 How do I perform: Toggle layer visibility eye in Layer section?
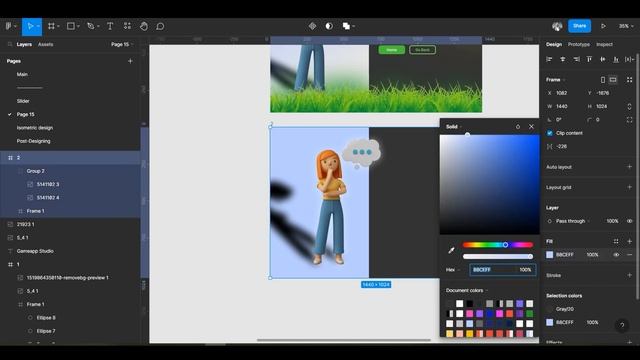click(x=630, y=221)
